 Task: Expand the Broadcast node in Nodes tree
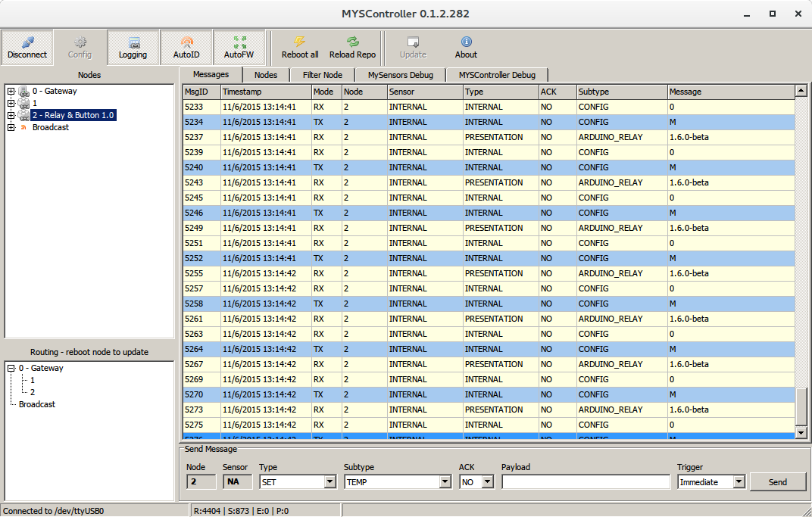pyautogui.click(x=11, y=127)
